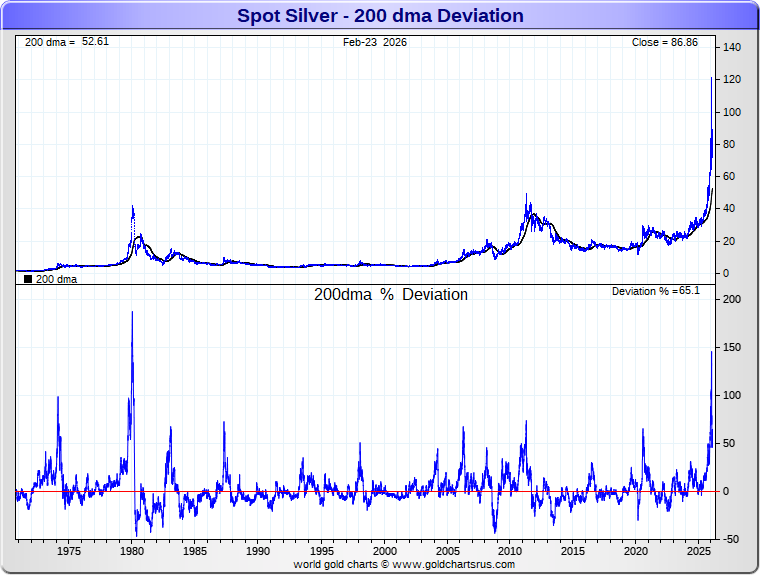Image resolution: width=760 pixels, height=575 pixels.
Task: Click the -50 deviation axis label
Action: tap(730, 539)
